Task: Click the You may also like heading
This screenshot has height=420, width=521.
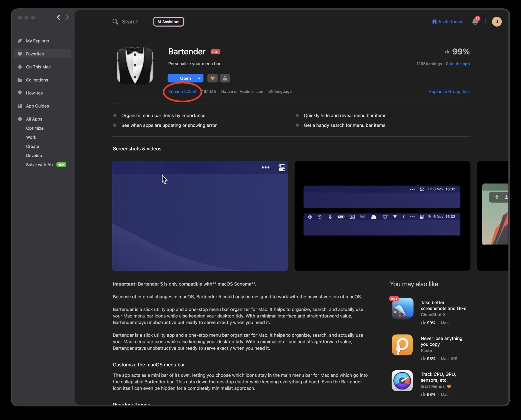Action: click(414, 284)
